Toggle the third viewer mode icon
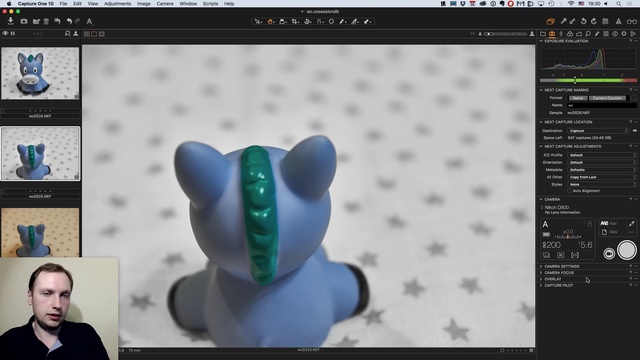The width and height of the screenshot is (640, 360). 102,34
